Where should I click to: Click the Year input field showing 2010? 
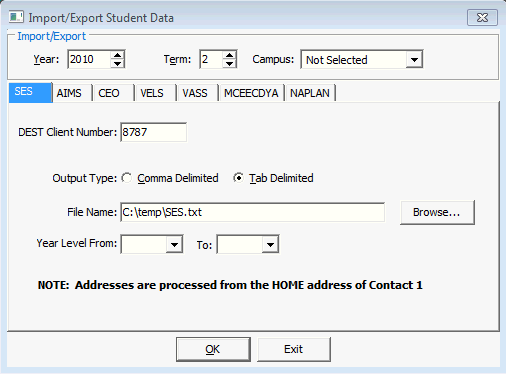click(x=89, y=59)
